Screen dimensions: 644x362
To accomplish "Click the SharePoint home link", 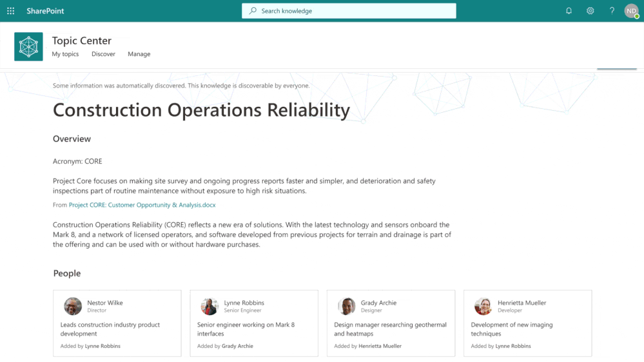I will click(45, 11).
